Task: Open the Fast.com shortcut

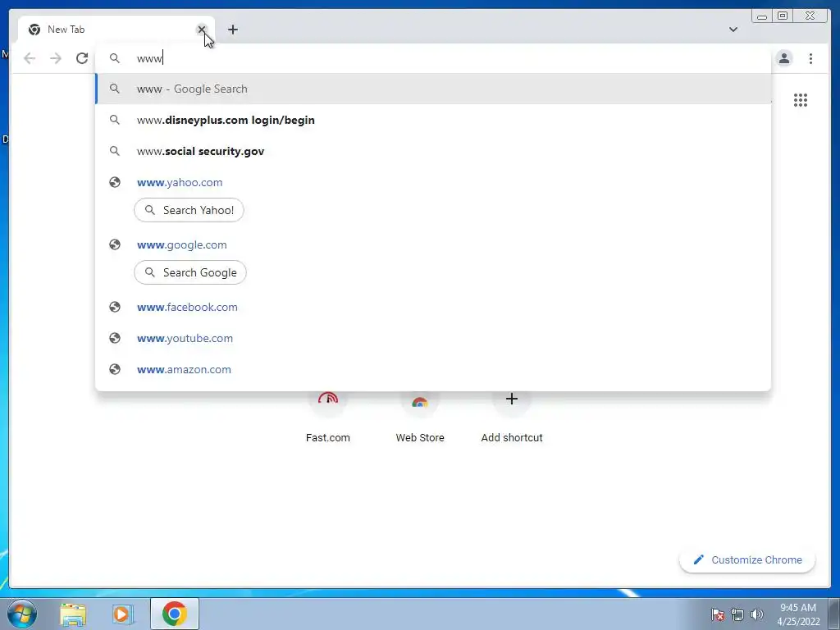Action: point(328,417)
